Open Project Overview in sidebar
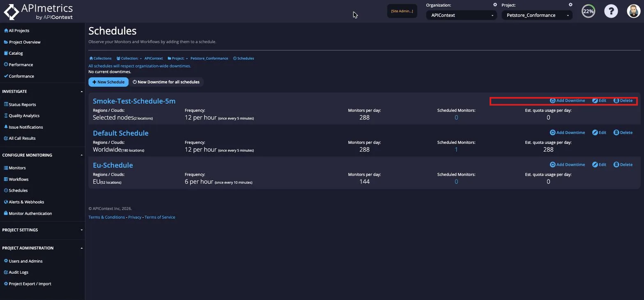644x300 pixels. click(22, 42)
